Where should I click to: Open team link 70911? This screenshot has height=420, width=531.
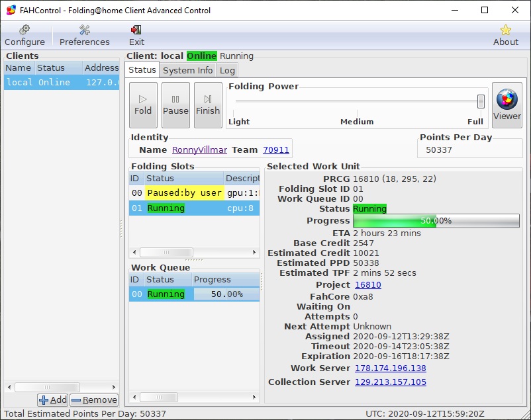coord(276,149)
